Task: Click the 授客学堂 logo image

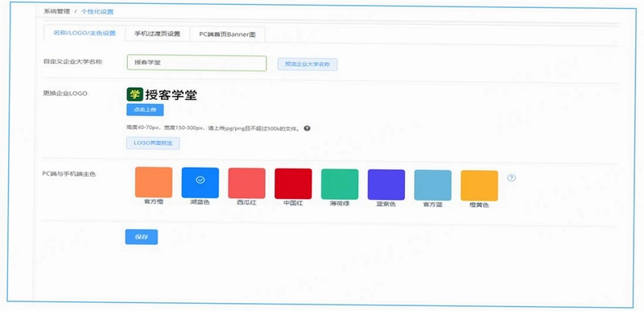Action: 162,95
